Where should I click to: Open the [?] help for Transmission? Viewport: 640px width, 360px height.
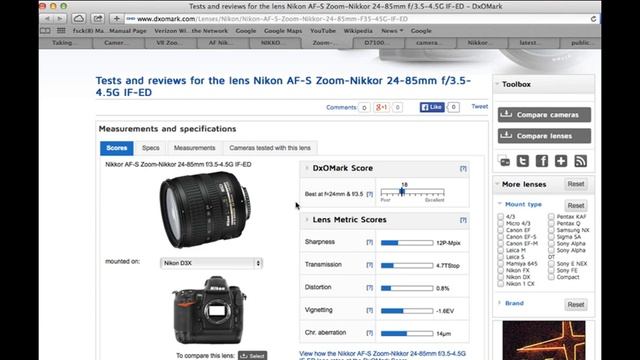point(369,265)
